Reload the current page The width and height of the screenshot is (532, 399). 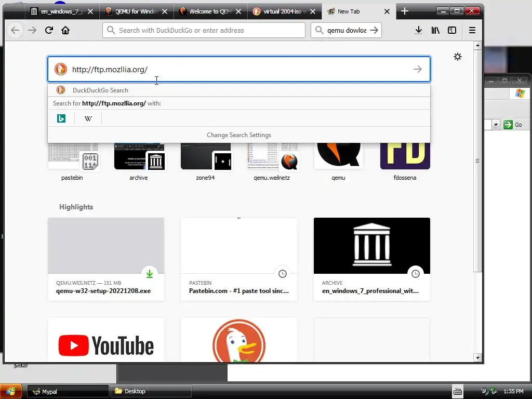(49, 30)
